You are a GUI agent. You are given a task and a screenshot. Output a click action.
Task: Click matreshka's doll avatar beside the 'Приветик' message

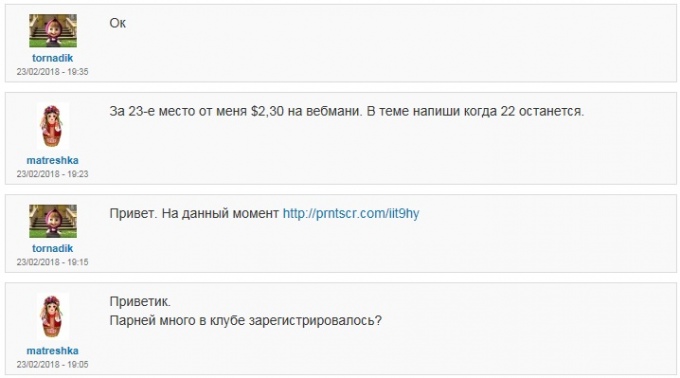click(52, 317)
